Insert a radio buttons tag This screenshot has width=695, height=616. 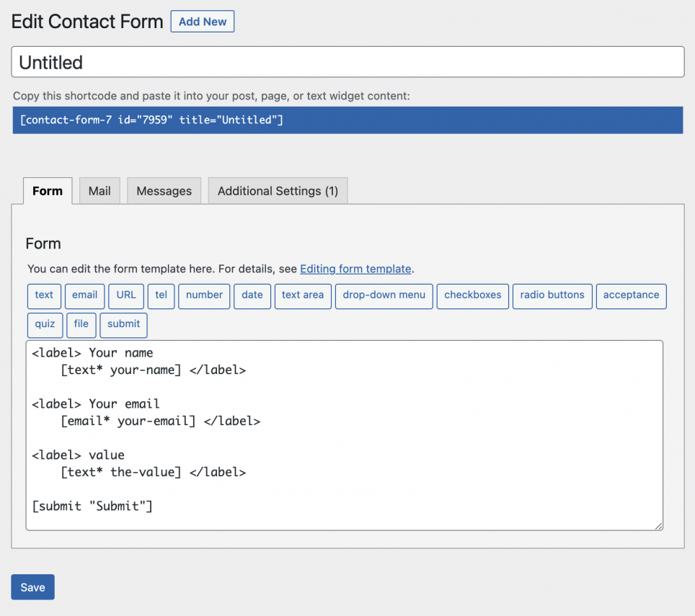click(x=552, y=296)
